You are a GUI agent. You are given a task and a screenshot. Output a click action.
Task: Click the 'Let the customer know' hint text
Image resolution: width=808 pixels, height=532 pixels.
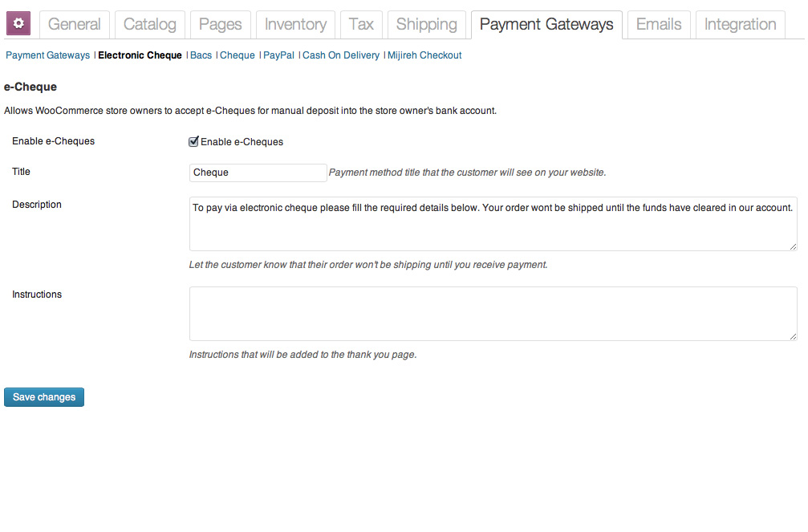[368, 265]
